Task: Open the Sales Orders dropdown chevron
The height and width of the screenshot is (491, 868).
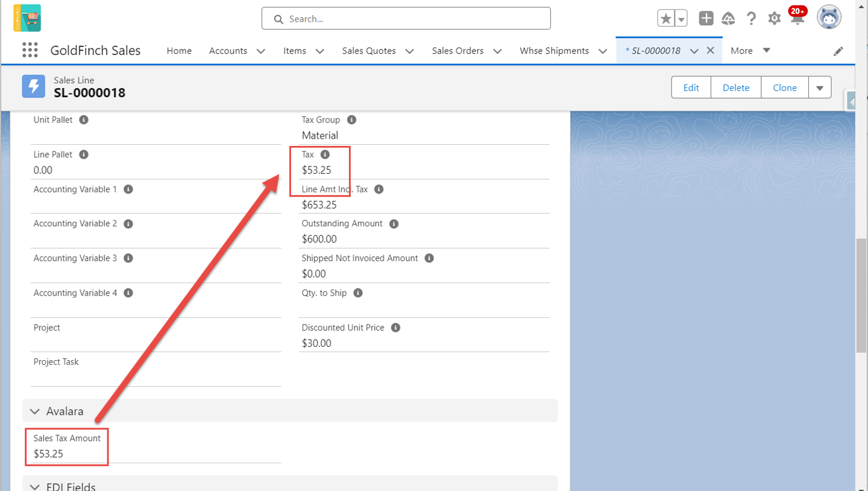Action: pos(497,51)
